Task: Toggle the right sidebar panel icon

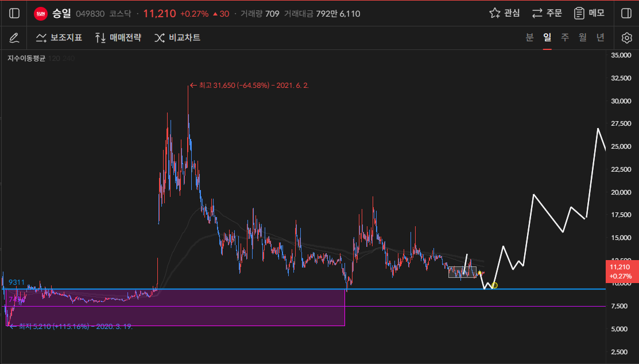Action: pyautogui.click(x=626, y=13)
